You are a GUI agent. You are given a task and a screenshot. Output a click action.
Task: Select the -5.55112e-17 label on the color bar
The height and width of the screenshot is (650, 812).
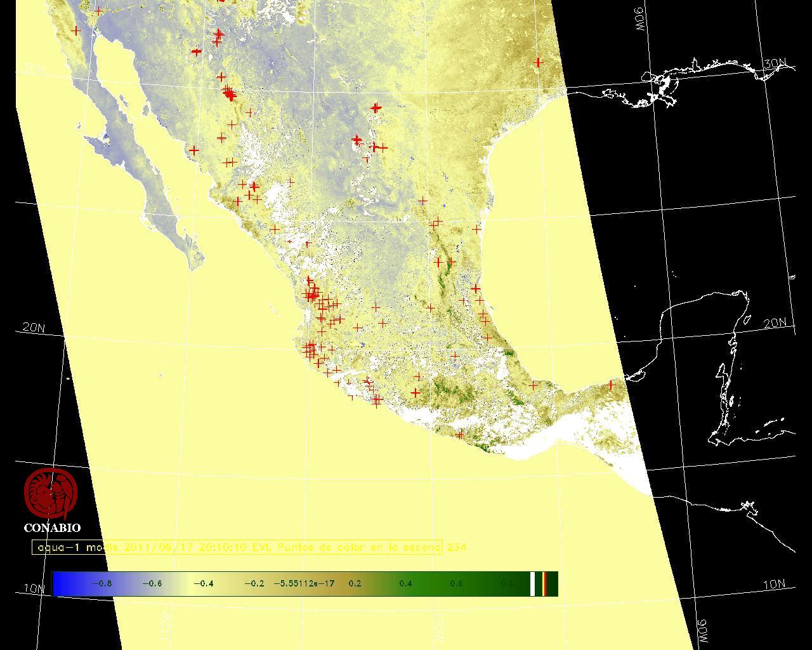pos(304,584)
